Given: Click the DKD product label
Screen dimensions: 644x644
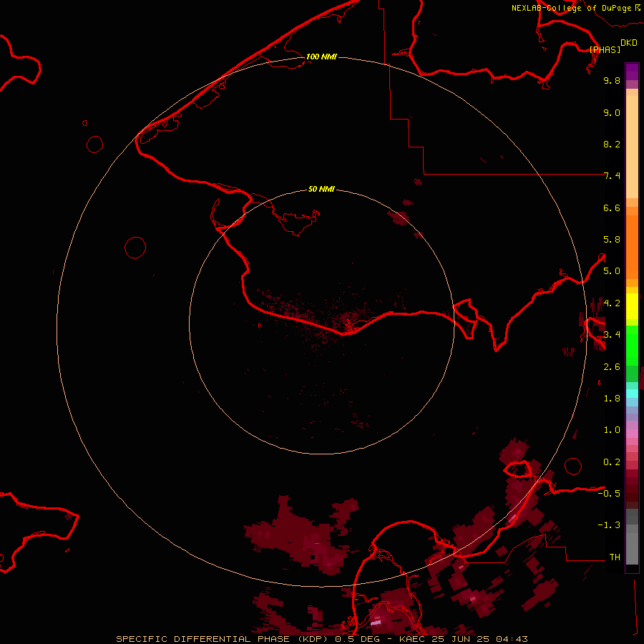Looking at the screenshot, I should click(628, 42).
